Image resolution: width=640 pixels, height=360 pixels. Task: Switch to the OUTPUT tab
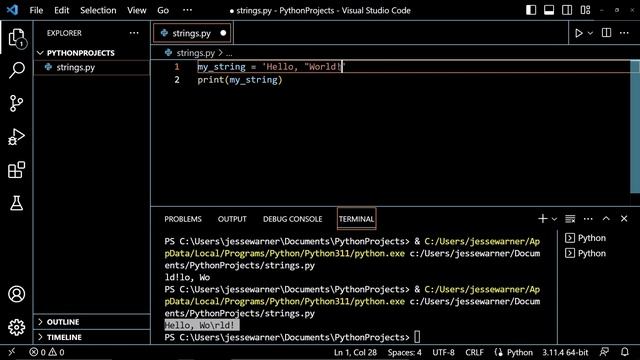232,219
